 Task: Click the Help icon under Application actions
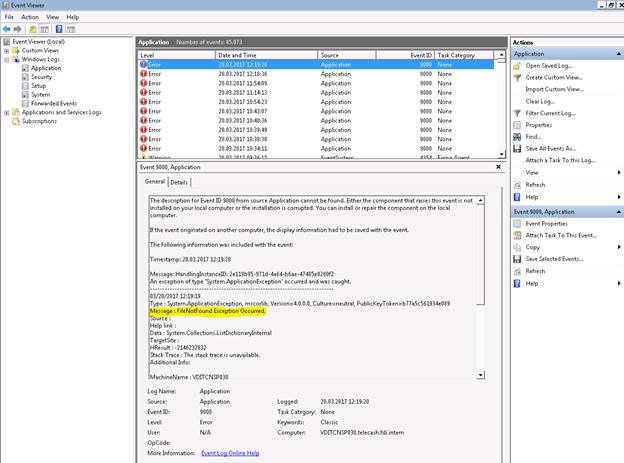(x=517, y=197)
